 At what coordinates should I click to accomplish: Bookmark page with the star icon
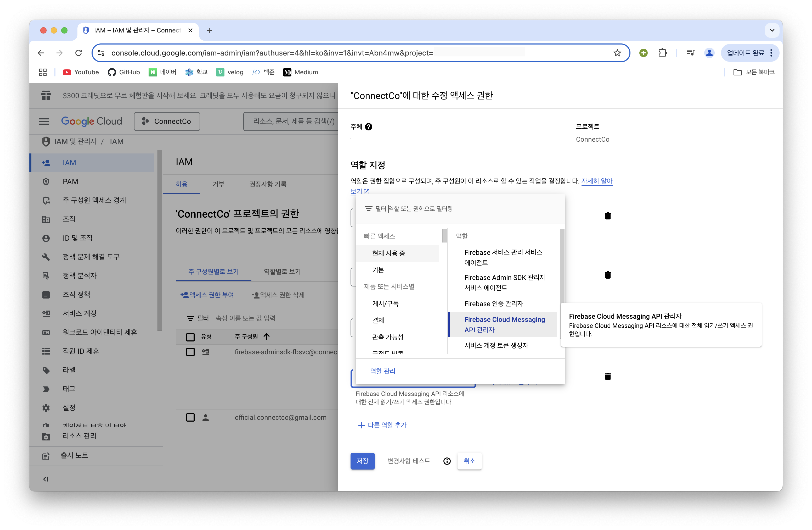[617, 53]
